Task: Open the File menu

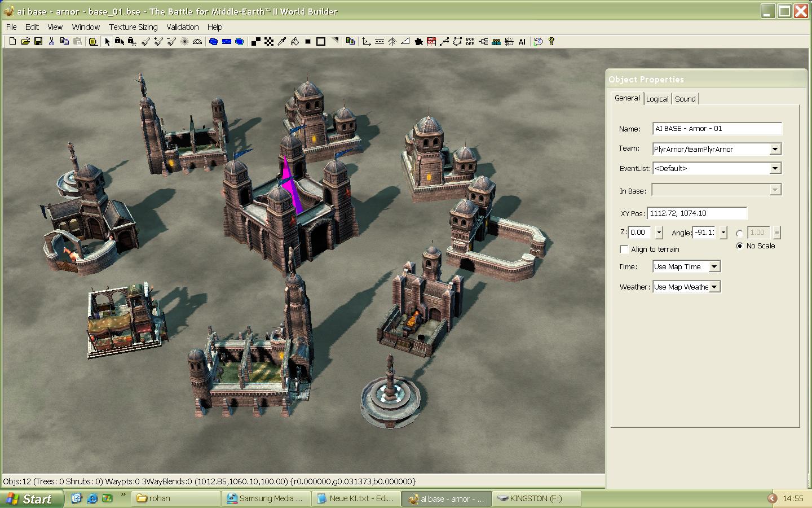Action: click(x=11, y=27)
